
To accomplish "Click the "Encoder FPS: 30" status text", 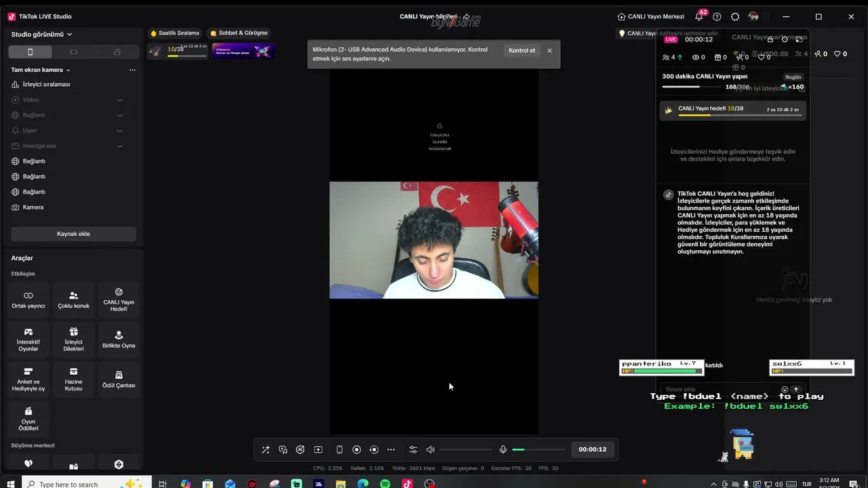I will coord(511,468).
